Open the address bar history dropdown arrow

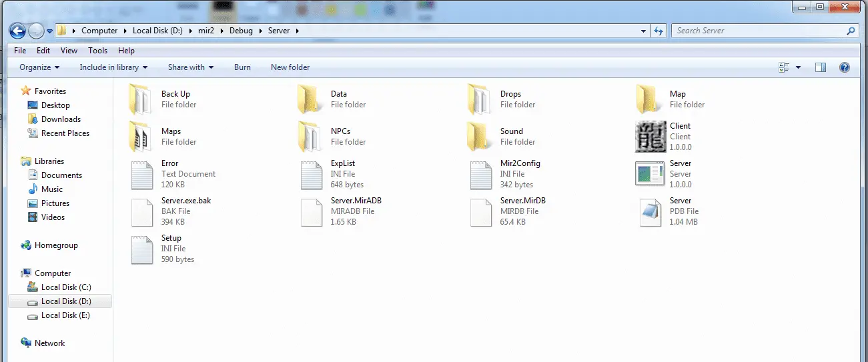(x=643, y=31)
